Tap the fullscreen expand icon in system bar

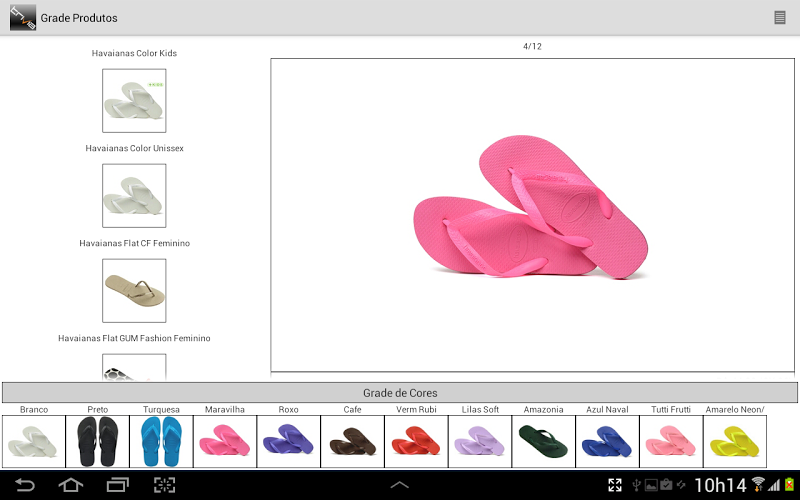615,485
